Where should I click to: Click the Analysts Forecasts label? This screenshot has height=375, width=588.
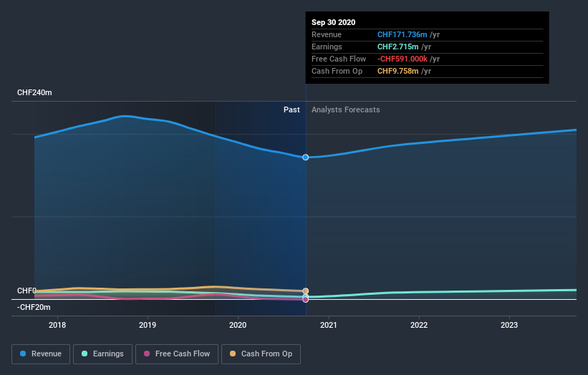click(x=346, y=109)
